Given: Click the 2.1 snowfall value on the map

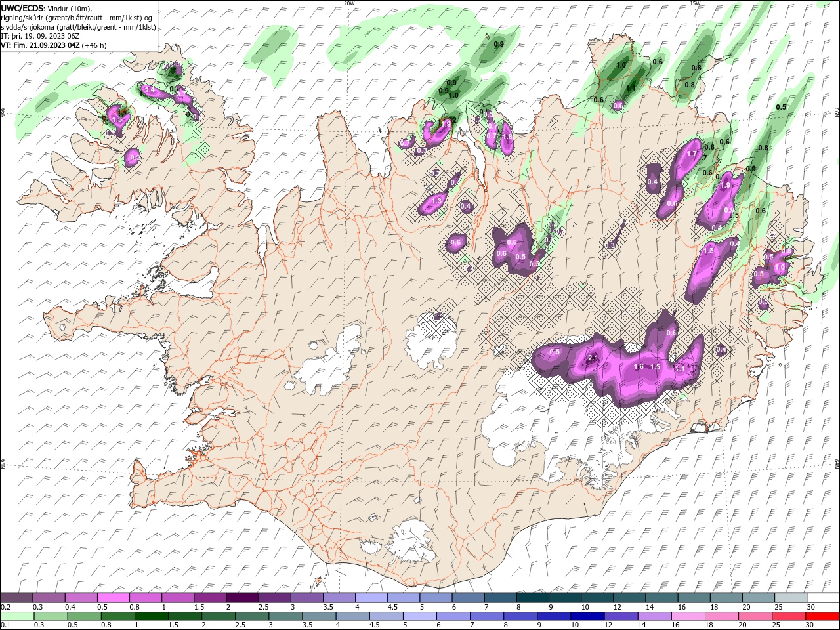Looking at the screenshot, I should pyautogui.click(x=593, y=358).
